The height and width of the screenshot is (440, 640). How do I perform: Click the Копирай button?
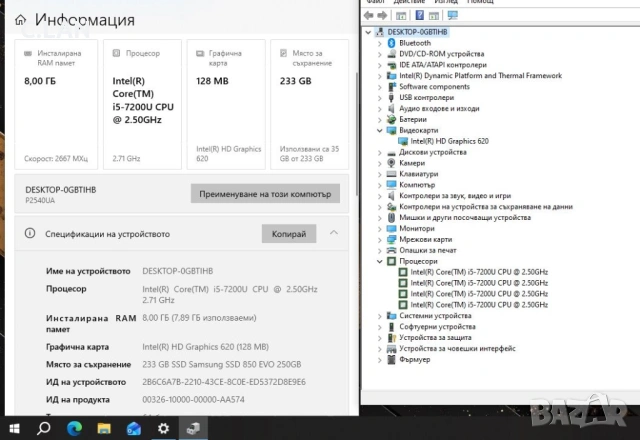point(289,233)
